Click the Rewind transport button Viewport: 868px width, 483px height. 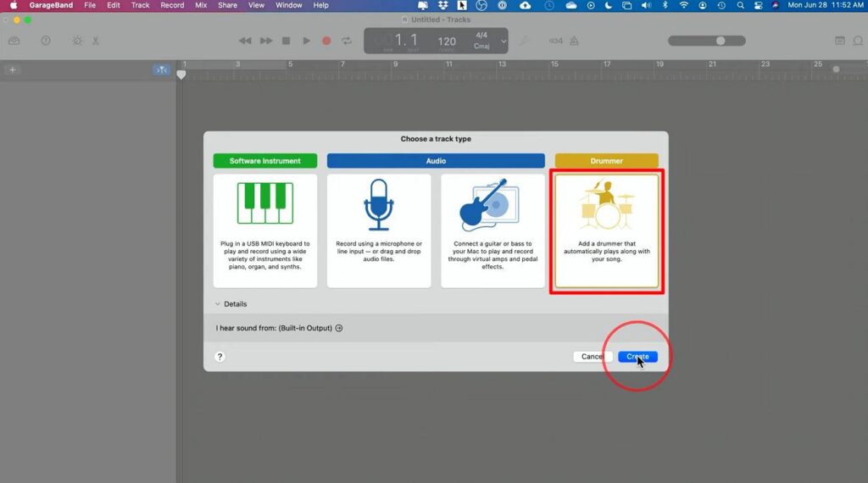click(245, 41)
